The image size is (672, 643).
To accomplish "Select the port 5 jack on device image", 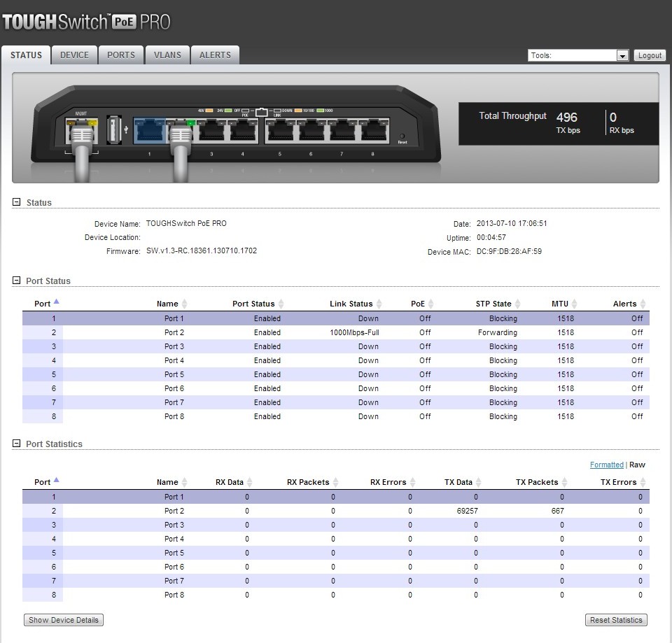I will click(x=280, y=130).
